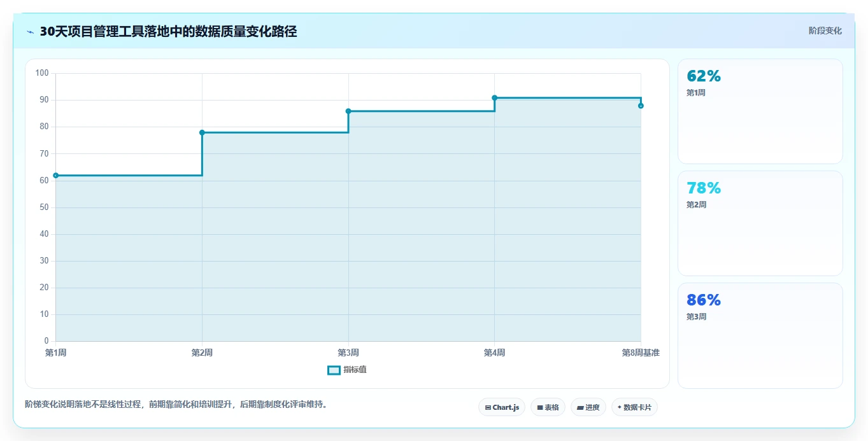The height and width of the screenshot is (441, 868).
Task: Click the 阶段变化 label in header
Action: click(x=825, y=31)
